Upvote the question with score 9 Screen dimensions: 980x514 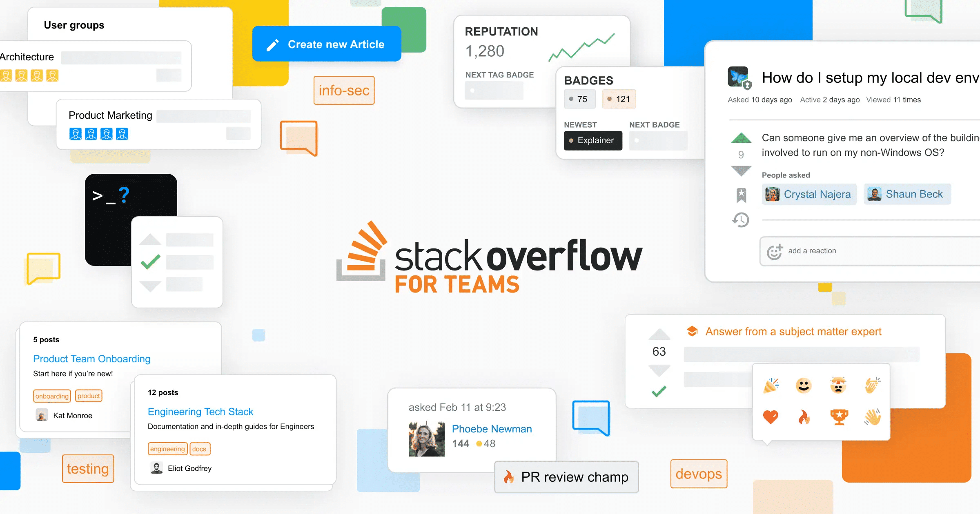pyautogui.click(x=741, y=138)
